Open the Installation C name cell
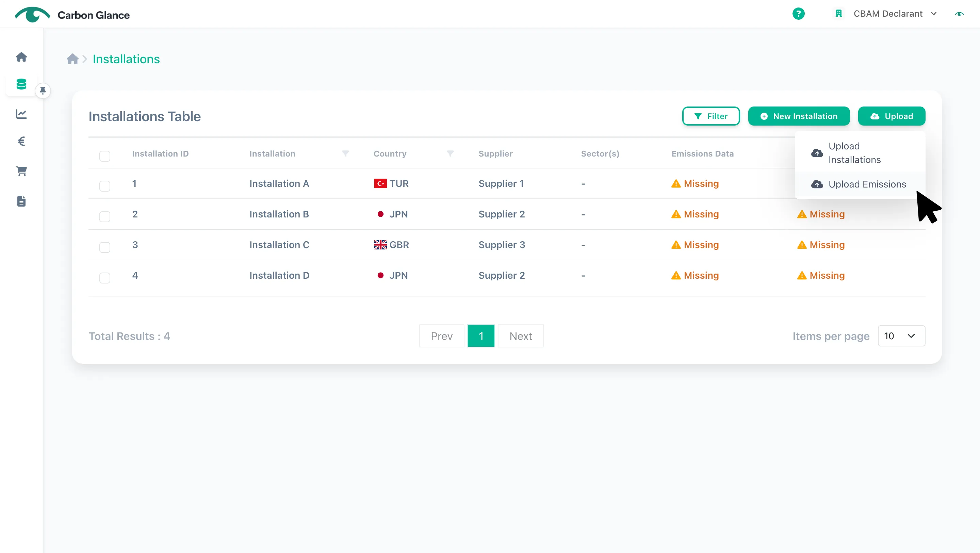Image resolution: width=980 pixels, height=553 pixels. [x=279, y=245]
